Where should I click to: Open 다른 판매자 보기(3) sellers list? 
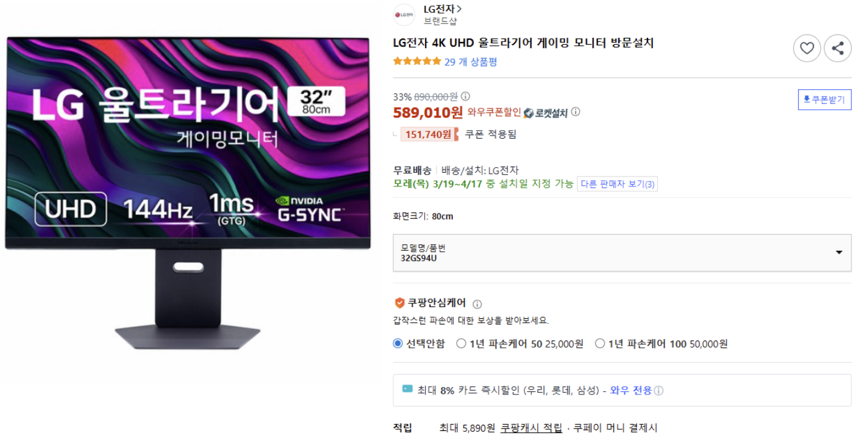(617, 184)
